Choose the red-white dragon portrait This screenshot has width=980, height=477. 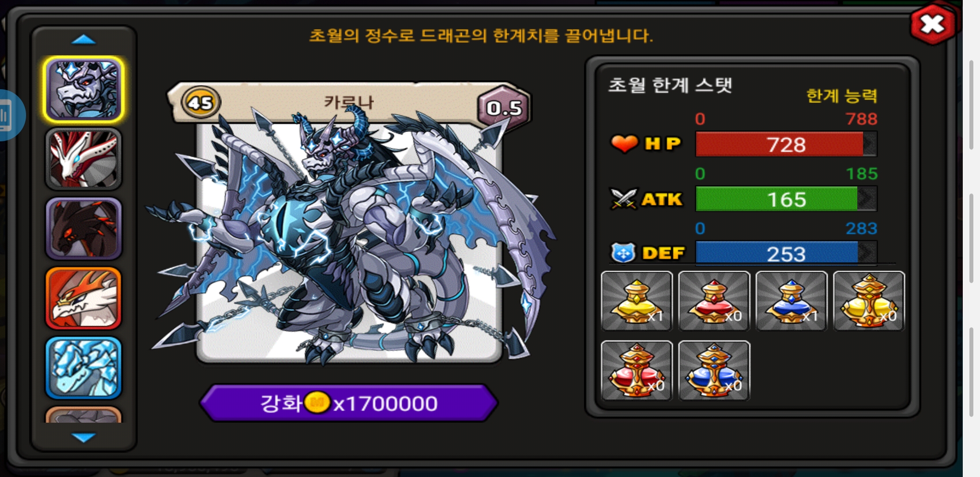point(83,159)
